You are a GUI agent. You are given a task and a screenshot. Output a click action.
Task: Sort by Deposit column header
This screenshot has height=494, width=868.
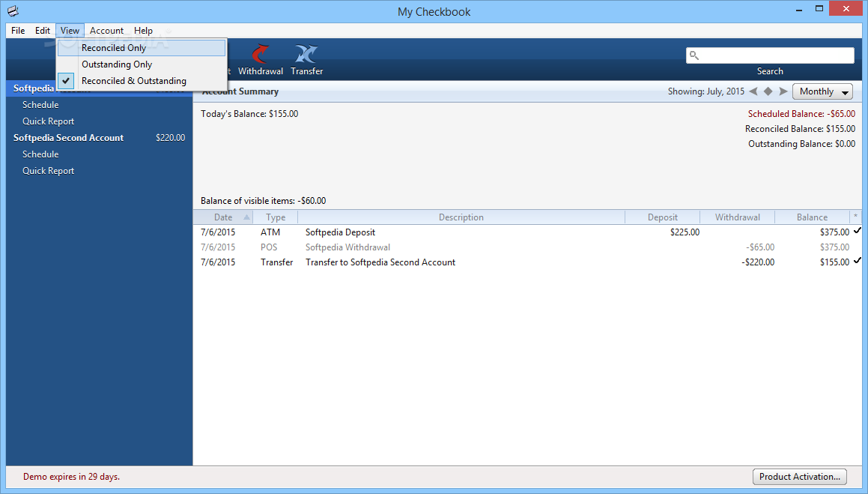pyautogui.click(x=663, y=217)
